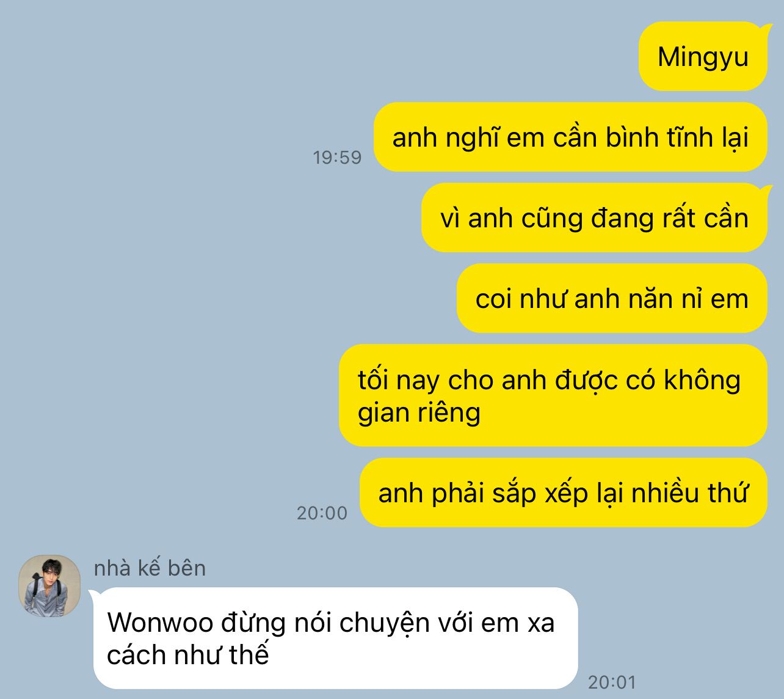Click "cách như thế" in the white bubble

tap(188, 655)
